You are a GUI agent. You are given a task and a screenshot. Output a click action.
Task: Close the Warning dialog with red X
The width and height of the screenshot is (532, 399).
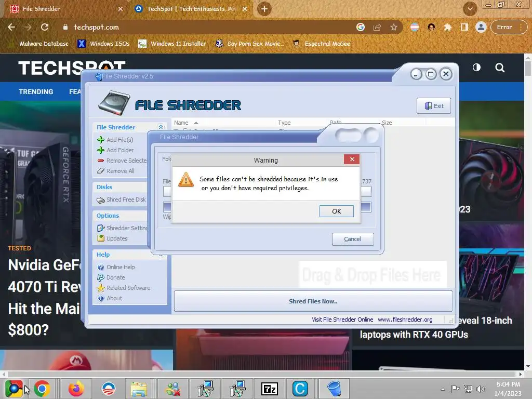click(352, 159)
